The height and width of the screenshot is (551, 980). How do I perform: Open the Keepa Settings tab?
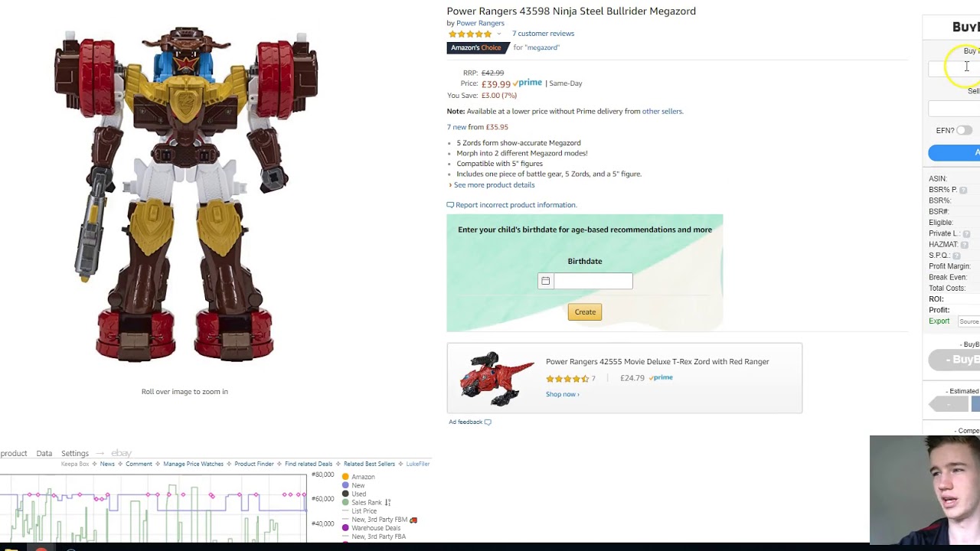(x=75, y=453)
